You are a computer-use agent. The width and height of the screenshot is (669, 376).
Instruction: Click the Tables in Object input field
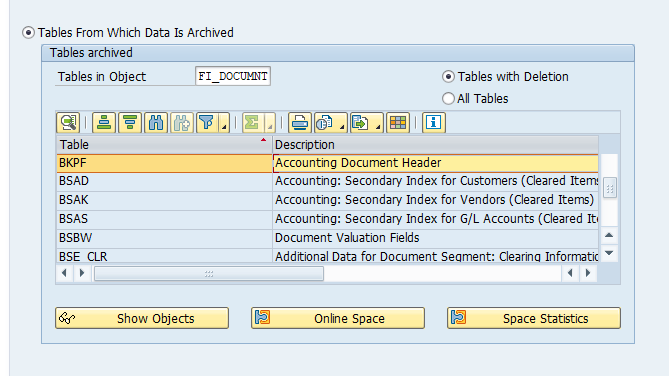(x=233, y=76)
